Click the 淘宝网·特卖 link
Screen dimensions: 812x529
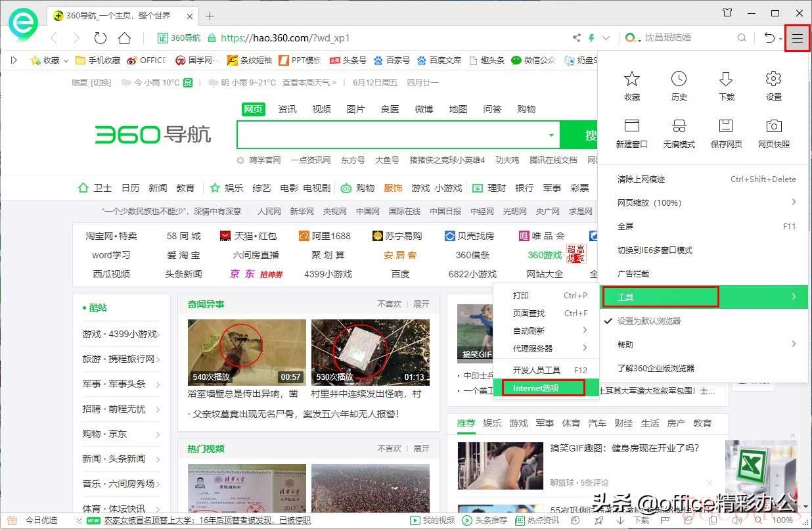111,236
